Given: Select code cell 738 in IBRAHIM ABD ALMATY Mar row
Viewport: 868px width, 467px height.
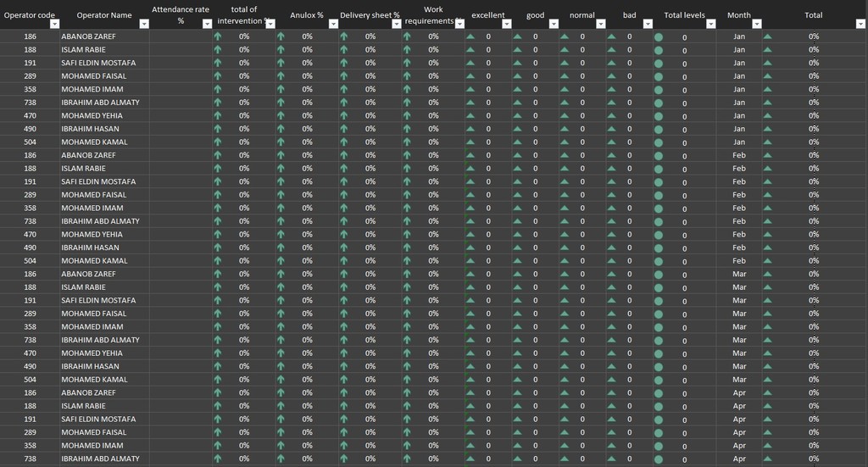Looking at the screenshot, I should point(30,340).
